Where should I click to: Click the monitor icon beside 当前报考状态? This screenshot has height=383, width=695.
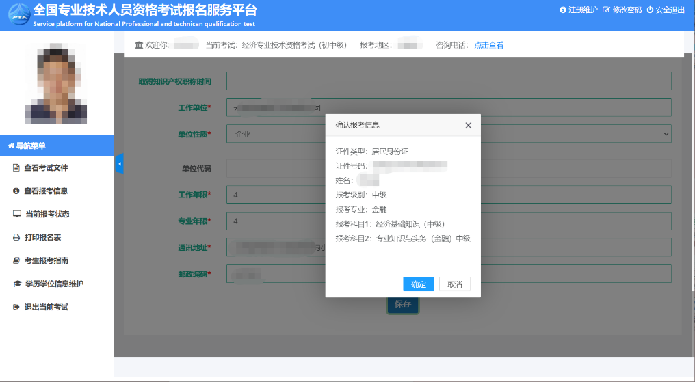[16, 214]
